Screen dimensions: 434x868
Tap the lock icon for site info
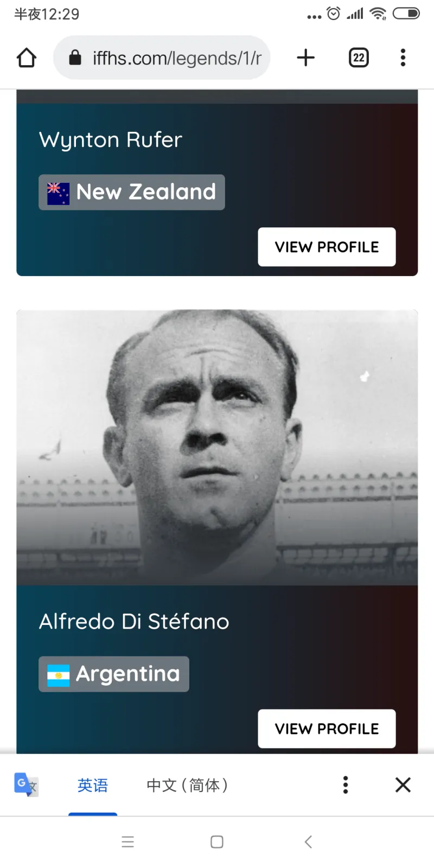coord(75,58)
